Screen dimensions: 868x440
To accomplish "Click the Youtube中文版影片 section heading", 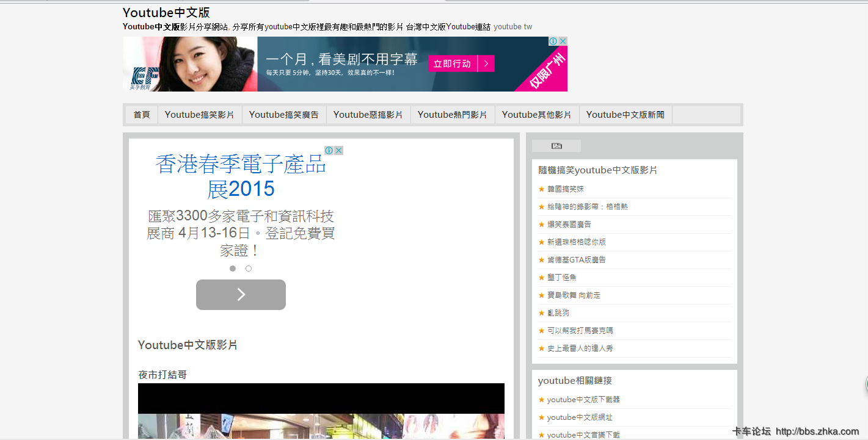I will 188,345.
